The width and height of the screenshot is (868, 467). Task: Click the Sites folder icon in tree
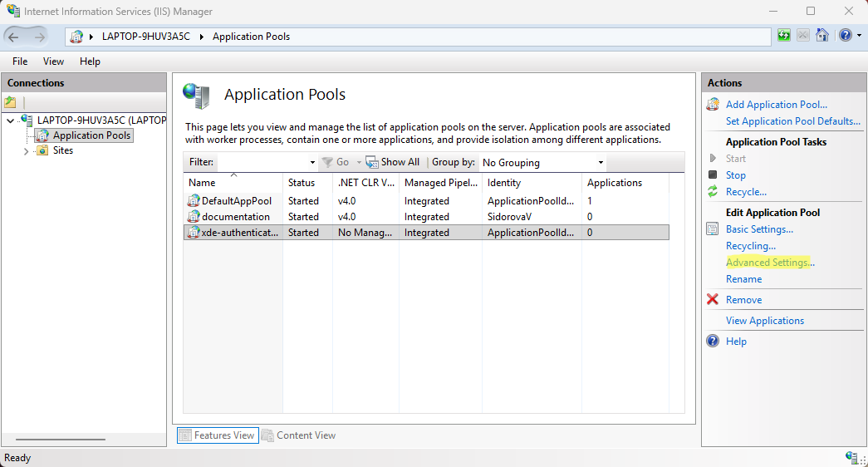tap(42, 150)
